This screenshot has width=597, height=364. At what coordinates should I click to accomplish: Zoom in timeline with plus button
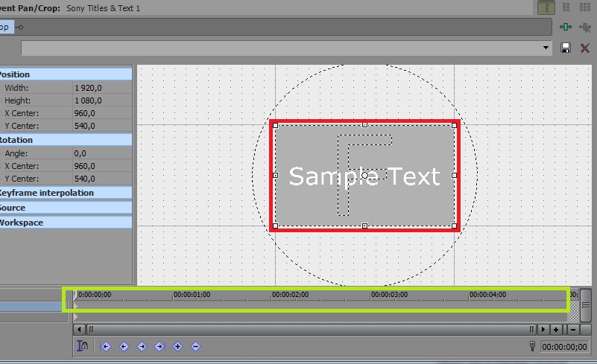point(556,330)
